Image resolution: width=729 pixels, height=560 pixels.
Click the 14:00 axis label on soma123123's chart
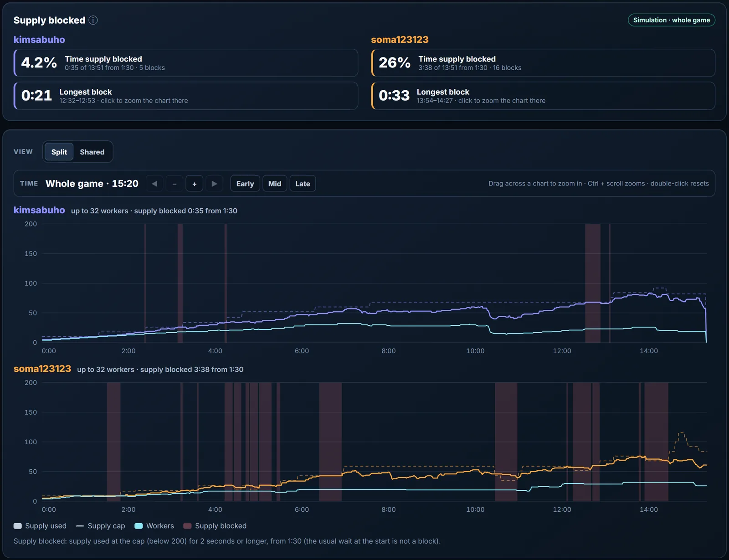649,509
